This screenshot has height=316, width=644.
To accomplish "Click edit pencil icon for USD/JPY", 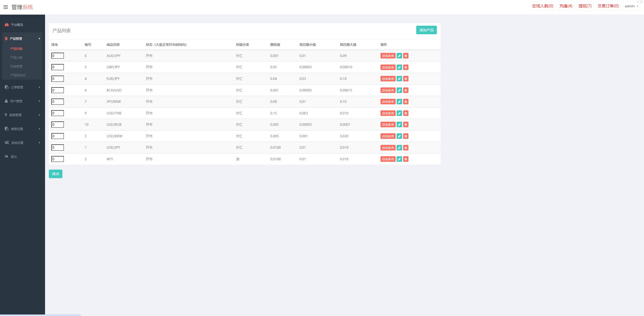I will tap(399, 148).
